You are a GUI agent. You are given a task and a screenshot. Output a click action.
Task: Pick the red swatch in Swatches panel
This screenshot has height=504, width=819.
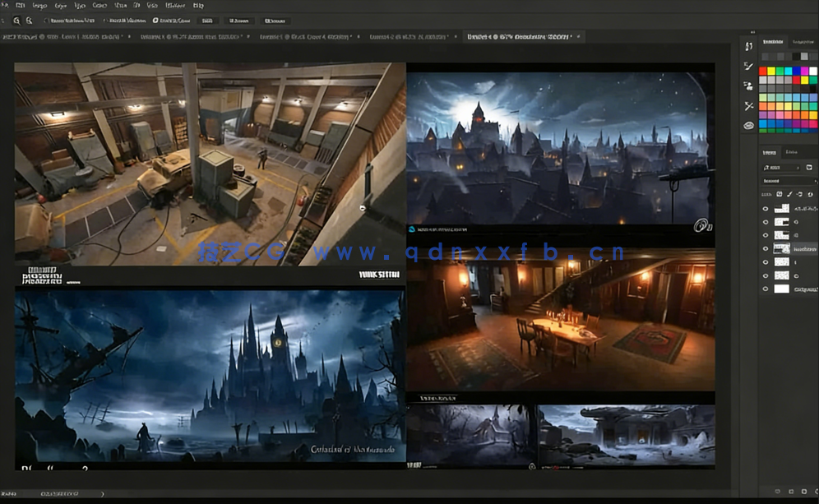(763, 72)
